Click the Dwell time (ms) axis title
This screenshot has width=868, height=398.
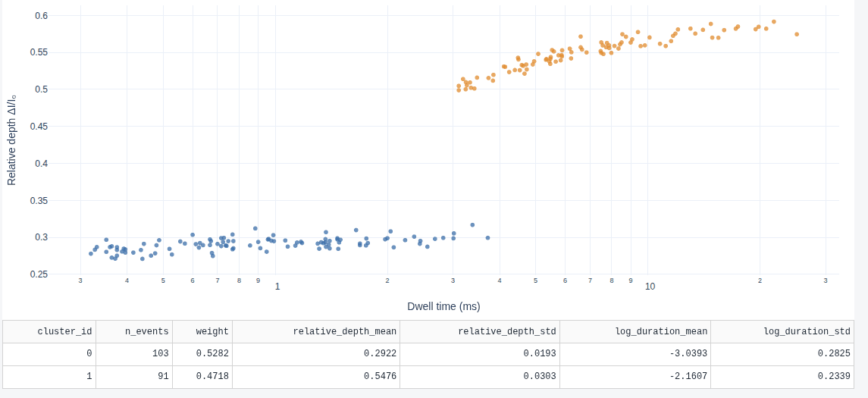click(443, 306)
